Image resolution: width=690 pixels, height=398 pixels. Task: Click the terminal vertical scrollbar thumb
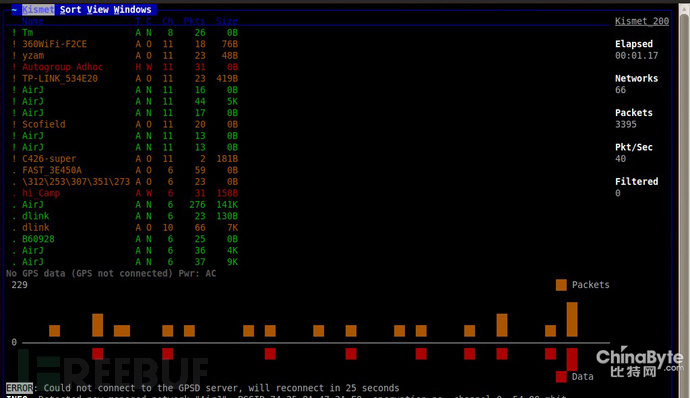click(x=684, y=207)
